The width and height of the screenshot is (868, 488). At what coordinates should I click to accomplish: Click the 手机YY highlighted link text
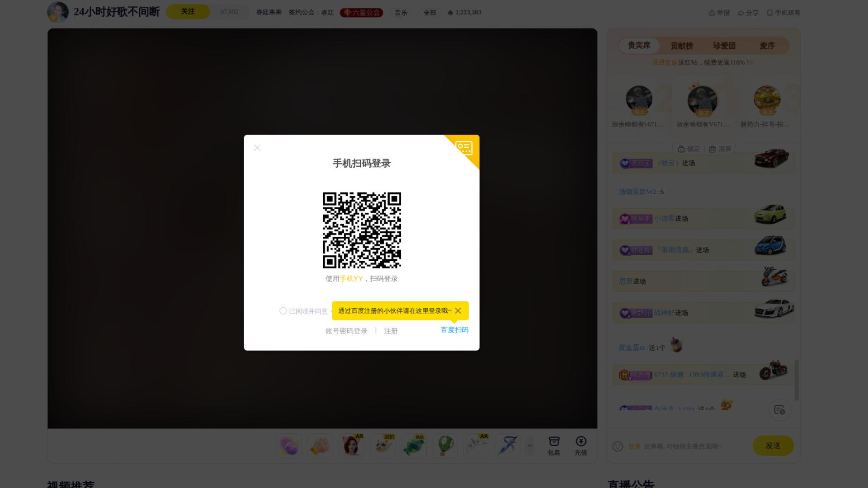(351, 279)
